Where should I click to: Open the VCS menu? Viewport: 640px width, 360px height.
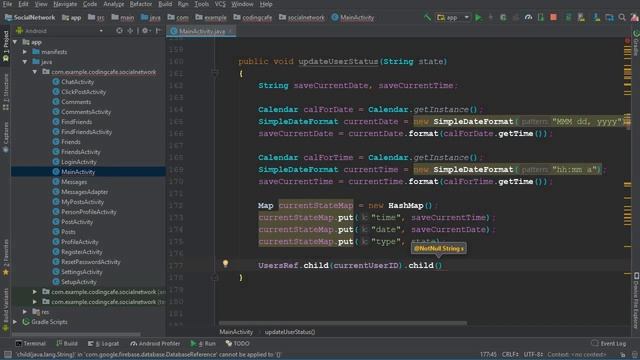(x=220, y=4)
